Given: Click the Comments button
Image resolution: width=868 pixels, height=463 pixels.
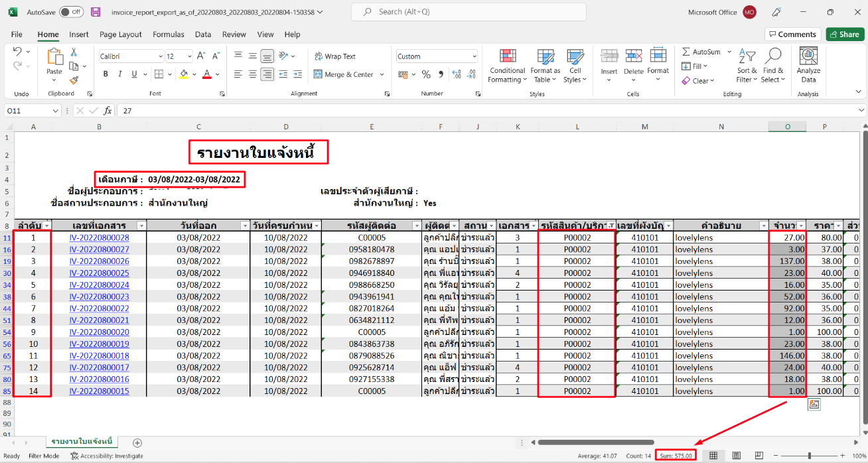Looking at the screenshot, I should 792,34.
